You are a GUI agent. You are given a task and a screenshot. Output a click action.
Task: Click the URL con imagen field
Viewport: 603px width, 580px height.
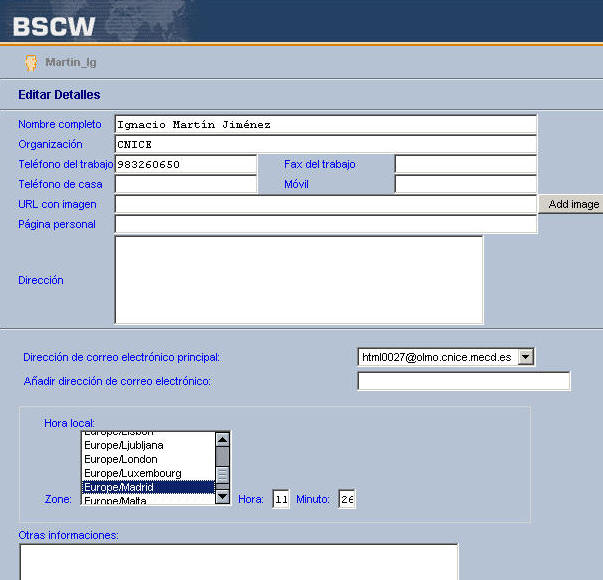pyautogui.click(x=325, y=204)
